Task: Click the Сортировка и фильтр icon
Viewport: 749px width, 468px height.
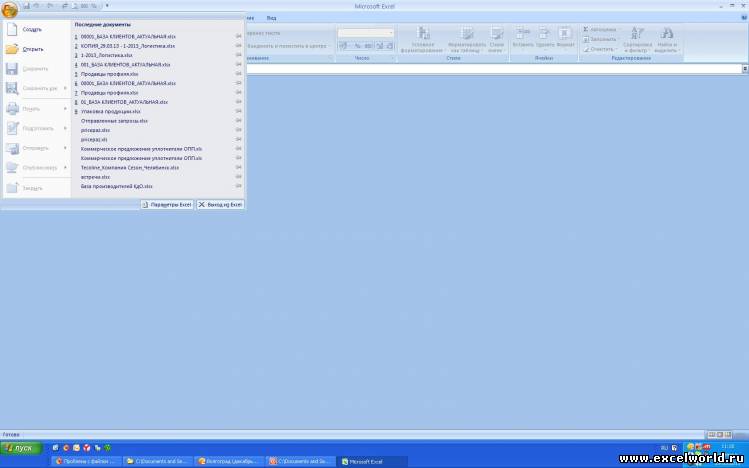Action: coord(637,33)
